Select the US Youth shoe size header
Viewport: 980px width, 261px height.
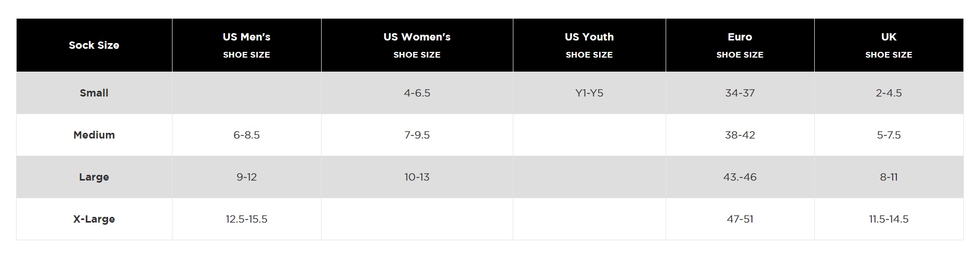point(589,45)
